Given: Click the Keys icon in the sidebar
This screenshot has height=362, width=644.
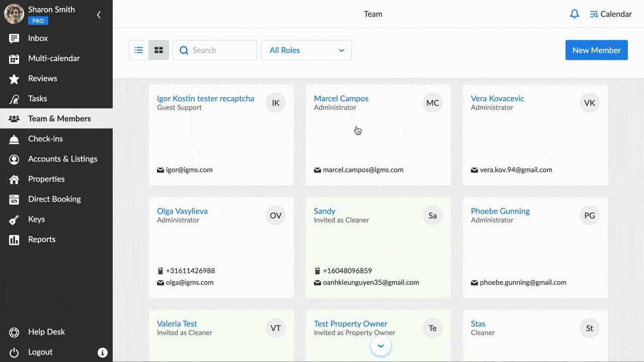Looking at the screenshot, I should [14, 219].
